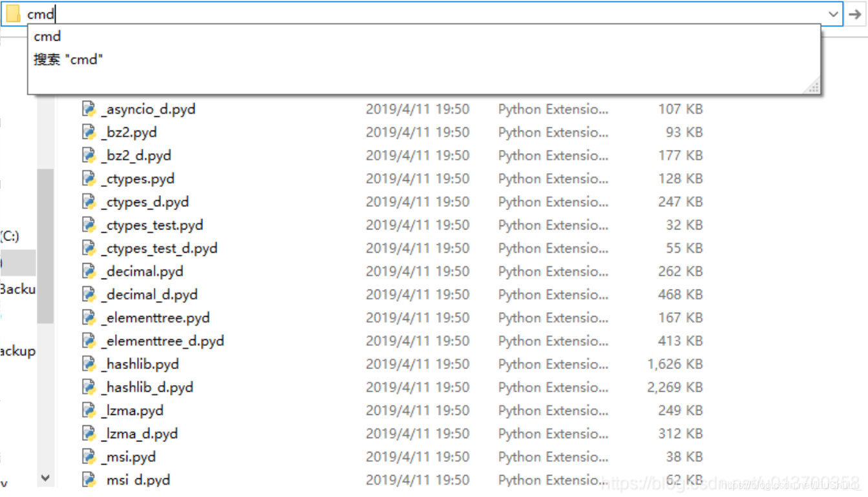Click the file icon of _msi.pyd
The image size is (868, 497).
89,458
